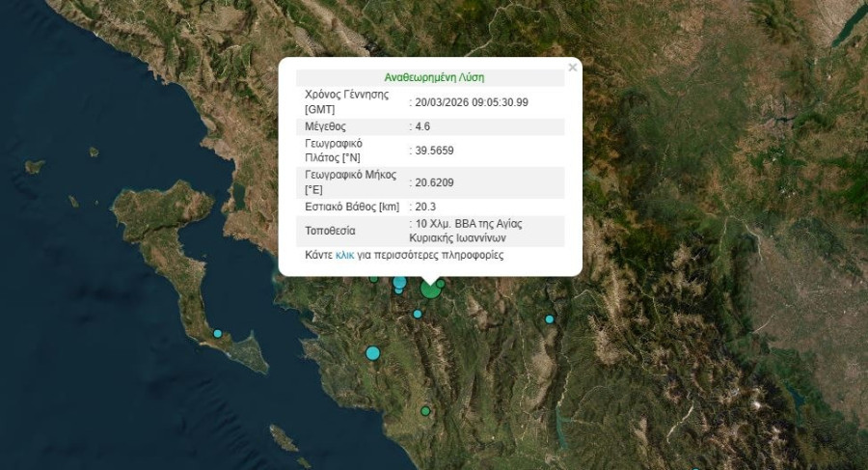
Task: Click the 'Εστιακό Βάθος [km]' label in the popup
Action: pos(351,207)
